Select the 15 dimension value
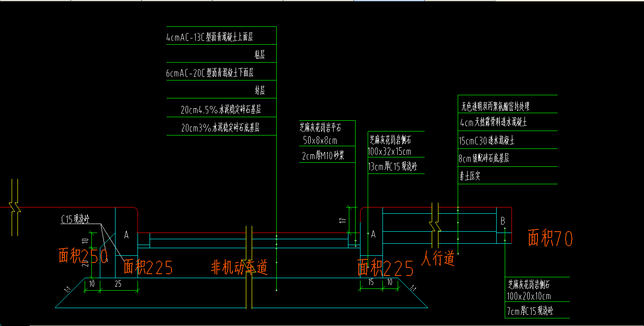This screenshot has width=644, height=326. point(371,282)
